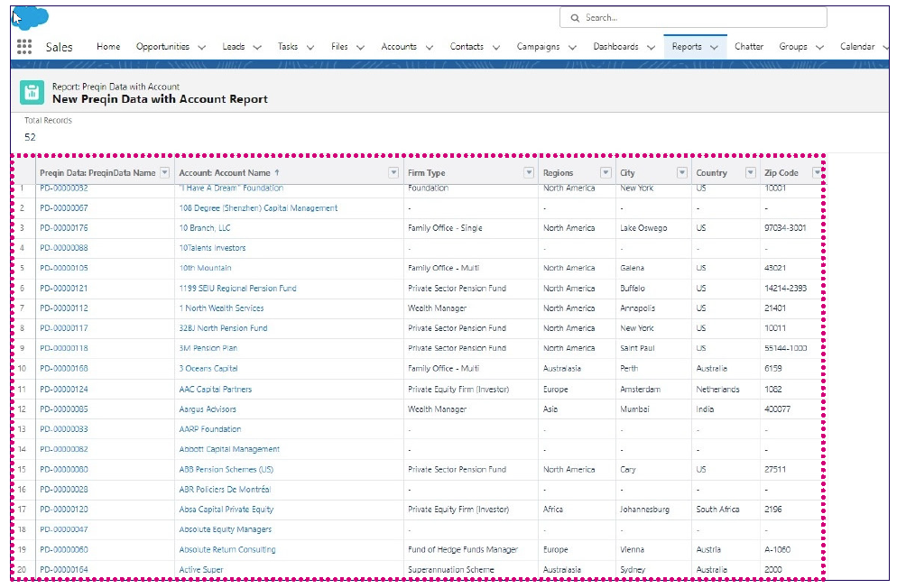Screen dimensions: 906x588
Task: Switch to the Chatter tab
Action: point(749,47)
